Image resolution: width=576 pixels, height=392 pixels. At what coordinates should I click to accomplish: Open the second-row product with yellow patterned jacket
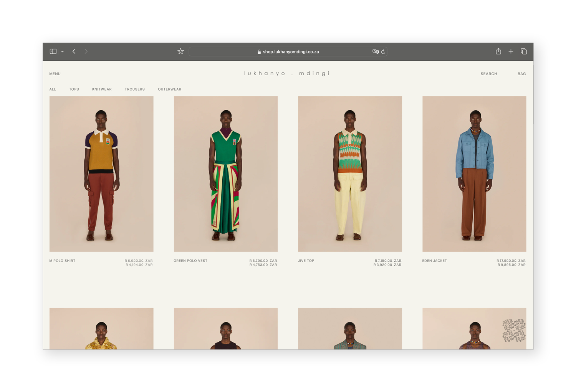pyautogui.click(x=101, y=329)
